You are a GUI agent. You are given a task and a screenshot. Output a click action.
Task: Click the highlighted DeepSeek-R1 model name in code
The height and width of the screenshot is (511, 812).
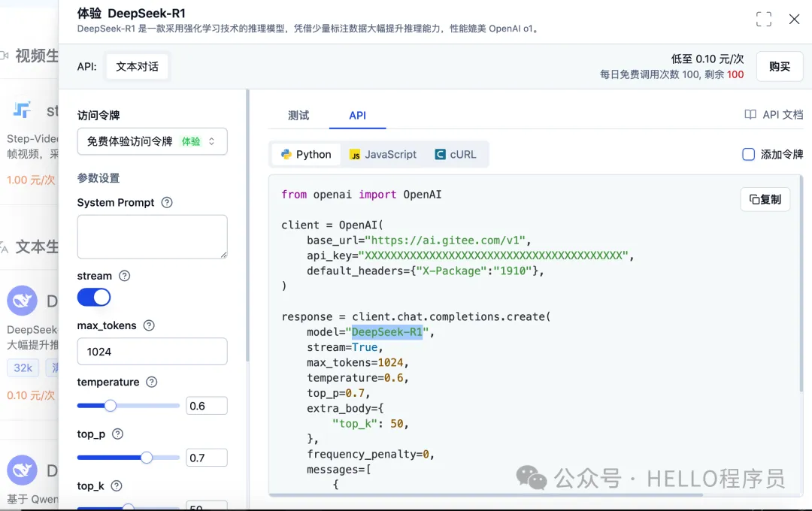coord(387,332)
